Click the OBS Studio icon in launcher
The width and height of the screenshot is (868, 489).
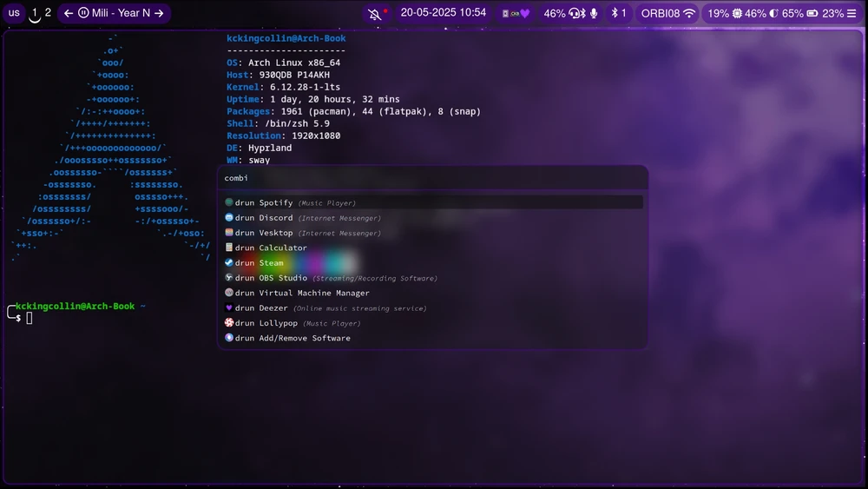[229, 278]
